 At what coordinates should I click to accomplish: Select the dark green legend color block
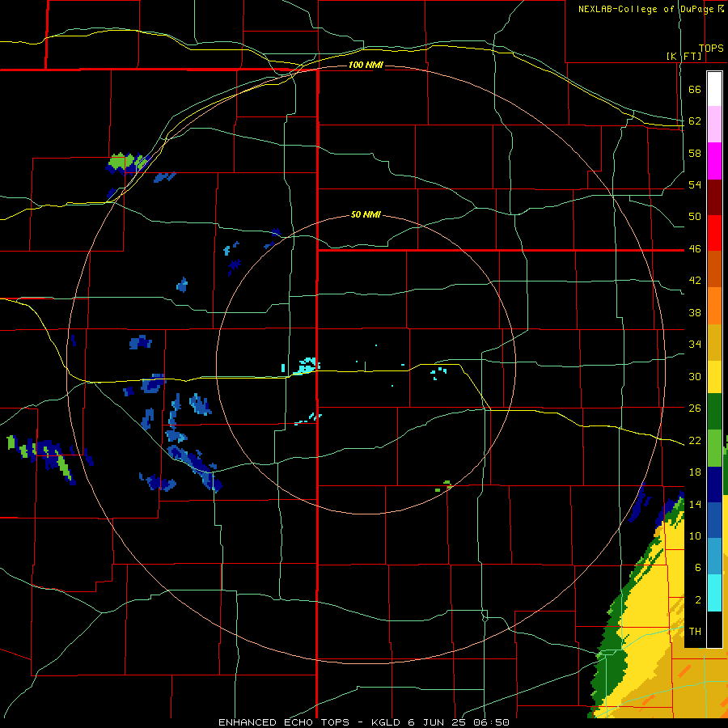point(714,412)
